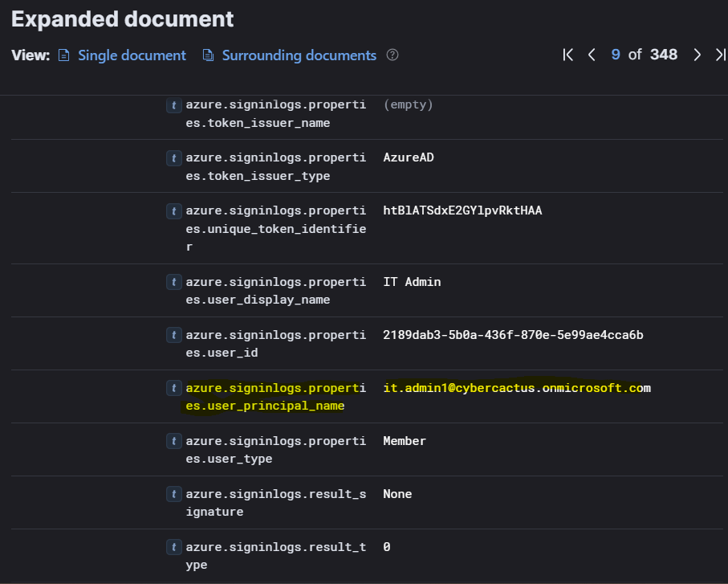The image size is (728, 584).
Task: Click text type icon for user_id field
Action: tap(173, 335)
